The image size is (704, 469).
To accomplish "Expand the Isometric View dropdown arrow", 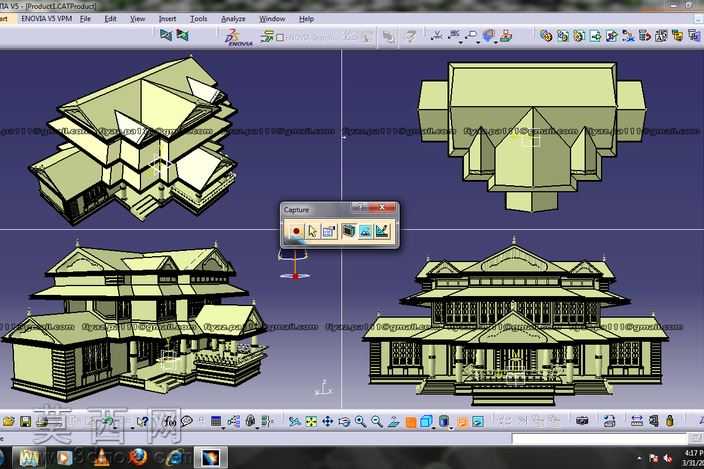I will coord(434,428).
